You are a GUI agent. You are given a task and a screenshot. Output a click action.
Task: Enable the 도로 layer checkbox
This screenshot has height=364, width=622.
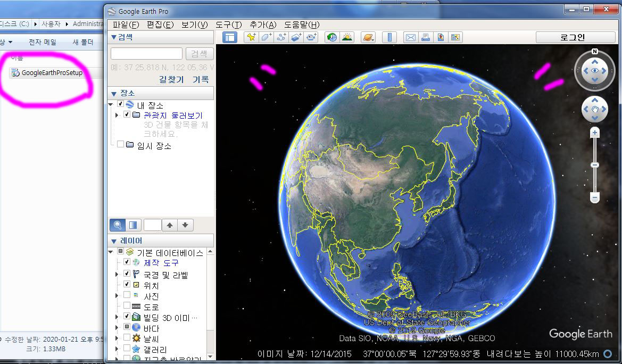coord(127,305)
